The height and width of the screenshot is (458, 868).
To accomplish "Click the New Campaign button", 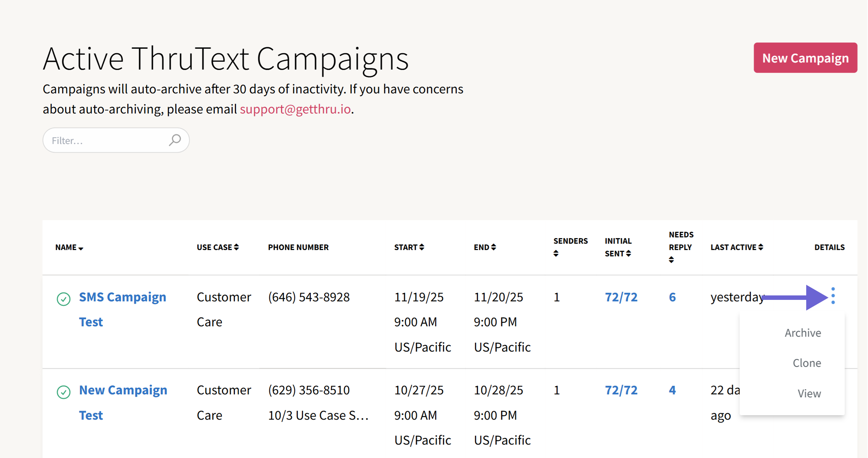I will (805, 58).
